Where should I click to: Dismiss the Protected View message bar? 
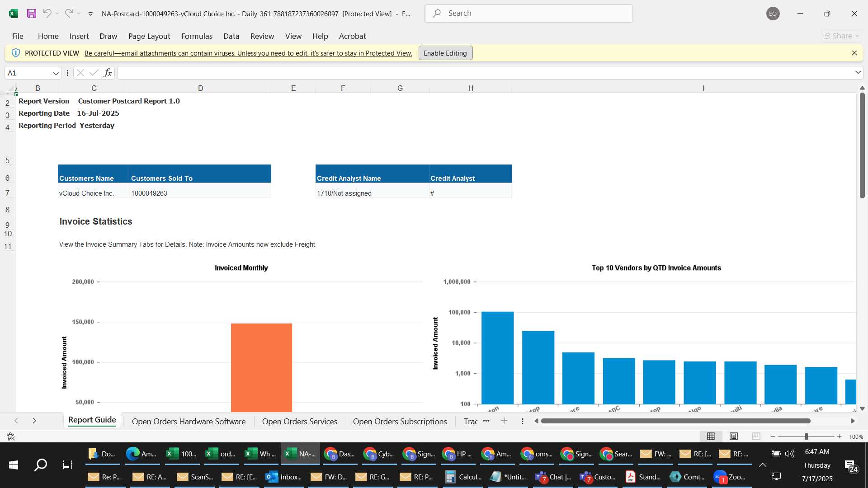pos(854,53)
